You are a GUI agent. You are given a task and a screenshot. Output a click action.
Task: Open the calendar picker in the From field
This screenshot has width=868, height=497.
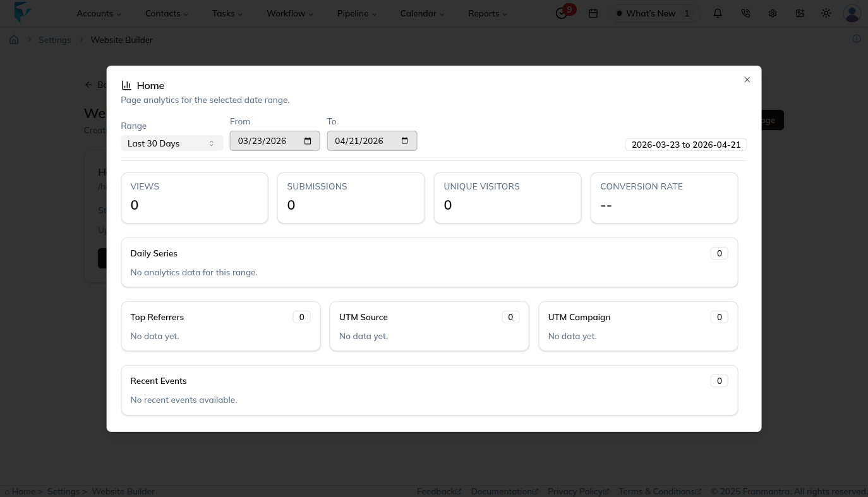point(308,141)
